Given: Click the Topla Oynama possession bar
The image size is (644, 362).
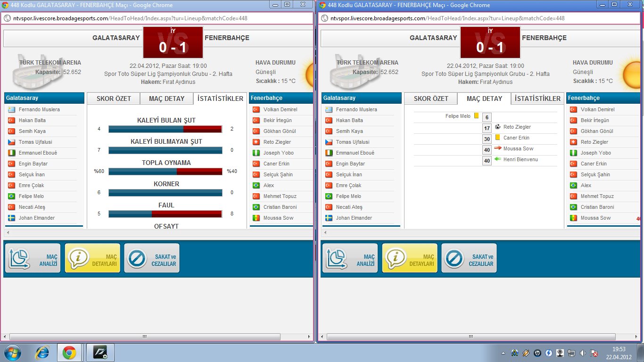Looking at the screenshot, I should [x=165, y=172].
